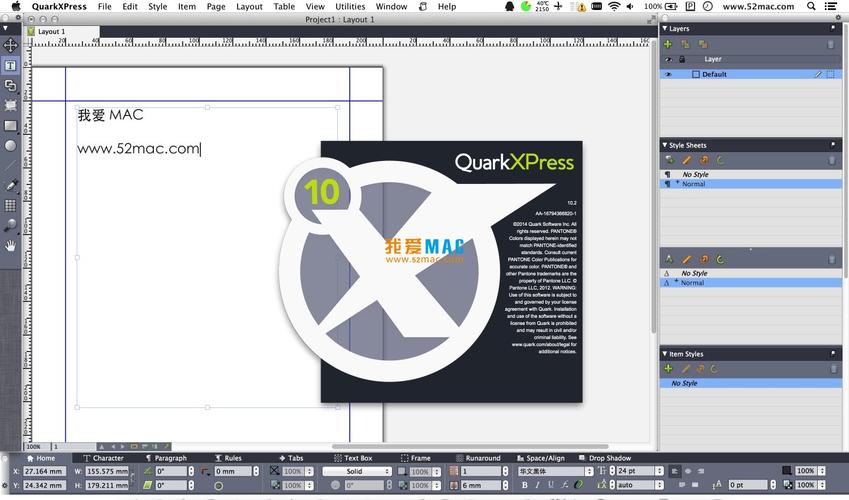The width and height of the screenshot is (849, 500).
Task: Select No Style item style
Action: click(750, 383)
